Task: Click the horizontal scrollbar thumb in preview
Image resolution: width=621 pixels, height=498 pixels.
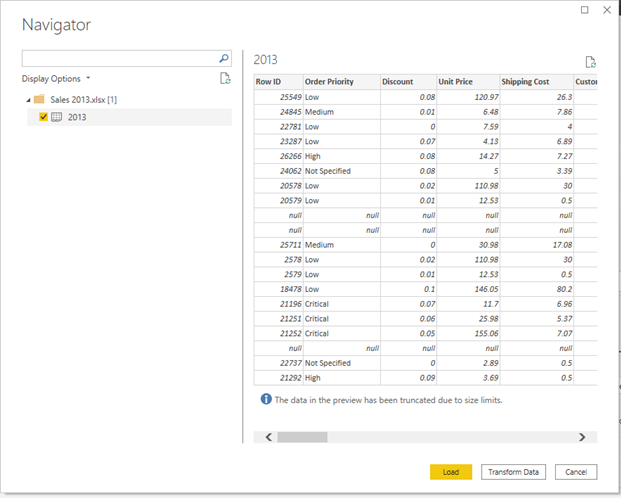Action: [x=302, y=437]
